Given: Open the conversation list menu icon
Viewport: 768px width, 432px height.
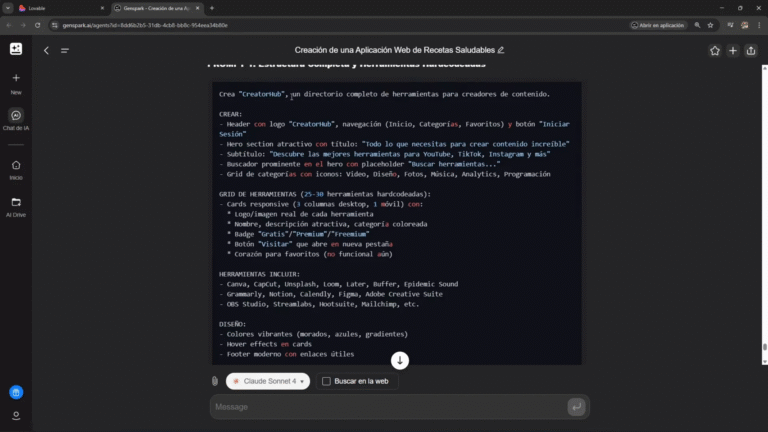Looking at the screenshot, I should [65, 50].
